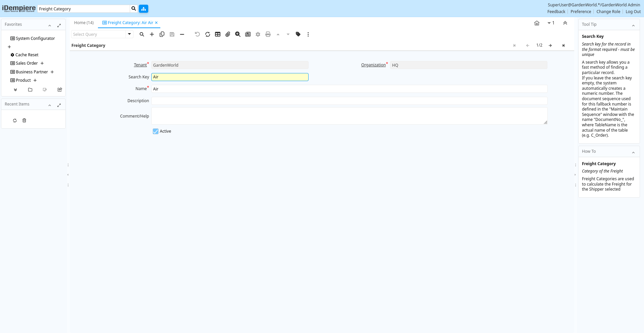Open the Select Query dropdown arrow
The height and width of the screenshot is (333, 644).
coord(129,34)
